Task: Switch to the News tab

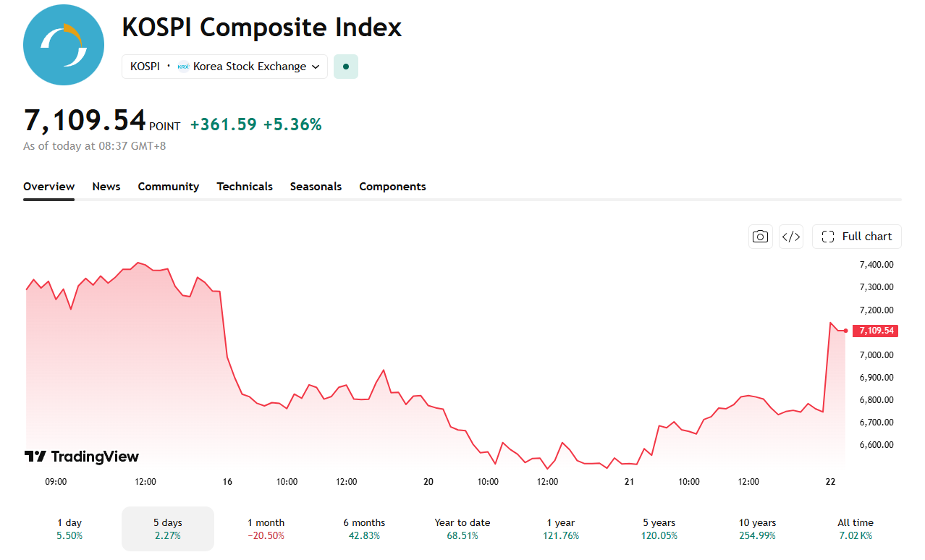Action: pos(106,187)
